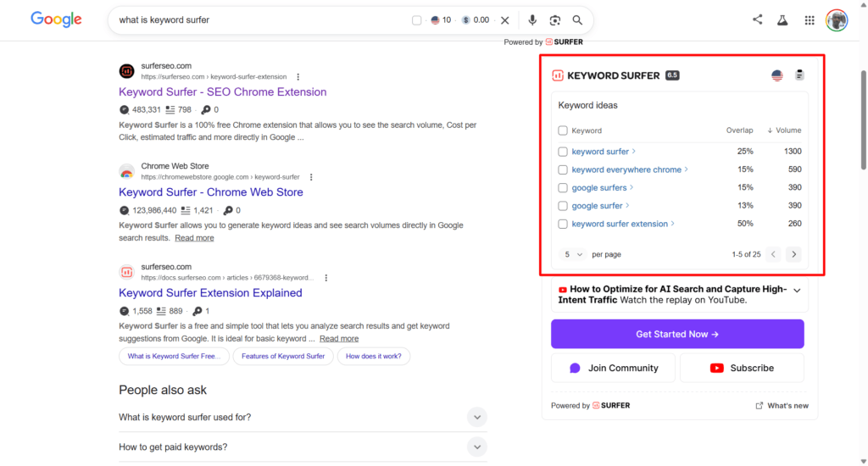Open the Google apps grid
The image size is (868, 466).
(x=810, y=20)
